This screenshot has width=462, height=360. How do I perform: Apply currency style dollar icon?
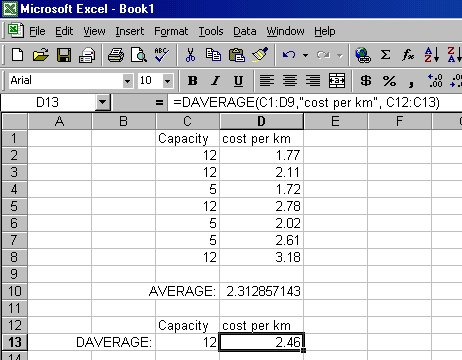366,80
